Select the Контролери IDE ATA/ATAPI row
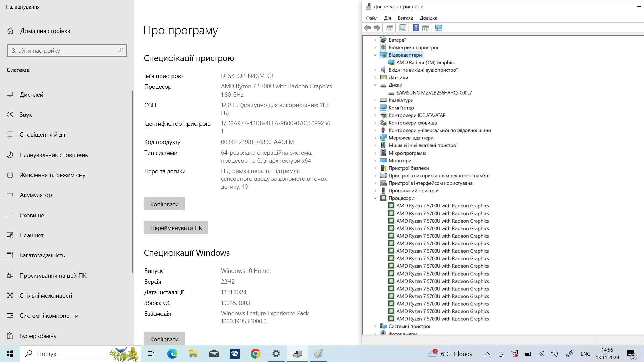644x362 pixels. tap(414, 115)
